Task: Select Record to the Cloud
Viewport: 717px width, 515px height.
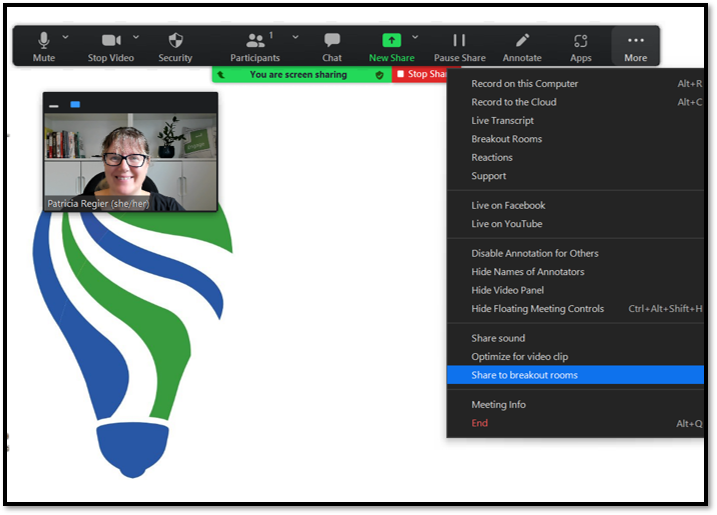Action: (x=575, y=102)
